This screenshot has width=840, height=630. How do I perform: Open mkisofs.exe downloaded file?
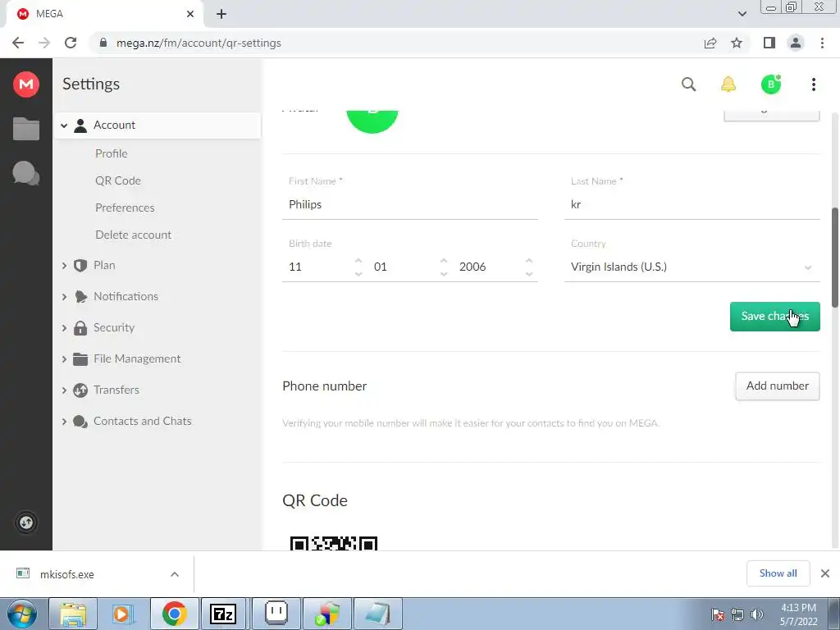[x=67, y=574]
